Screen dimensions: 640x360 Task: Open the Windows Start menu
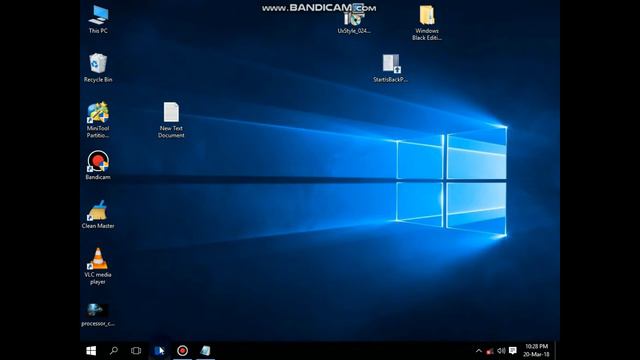tap(91, 351)
